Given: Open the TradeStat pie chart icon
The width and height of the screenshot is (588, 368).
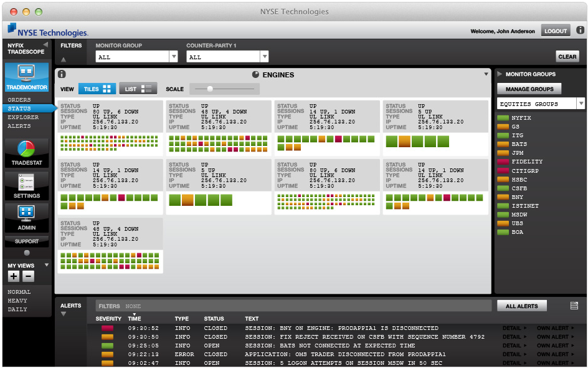Looking at the screenshot, I should 27,152.
